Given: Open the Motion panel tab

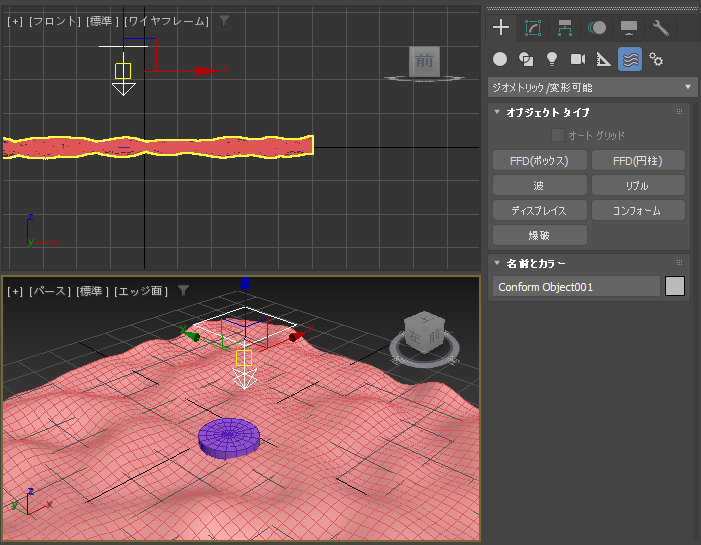Looking at the screenshot, I should tap(597, 28).
